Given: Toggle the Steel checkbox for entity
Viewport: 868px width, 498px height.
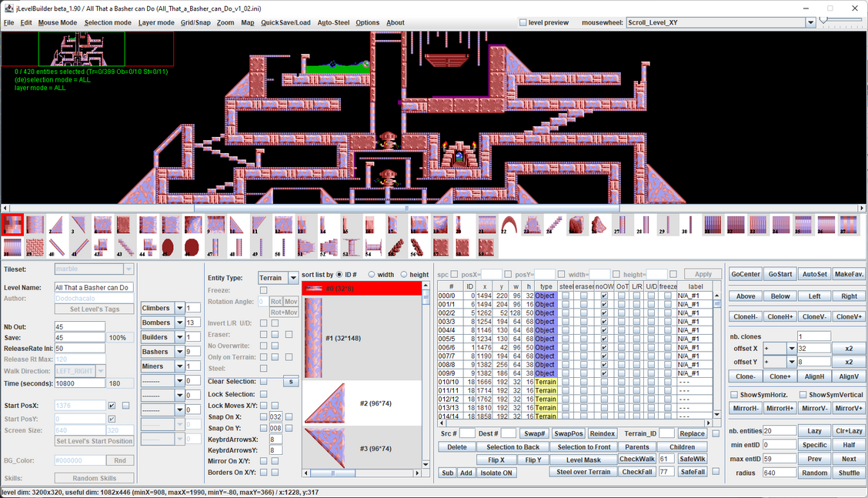Looking at the screenshot, I should click(x=263, y=369).
